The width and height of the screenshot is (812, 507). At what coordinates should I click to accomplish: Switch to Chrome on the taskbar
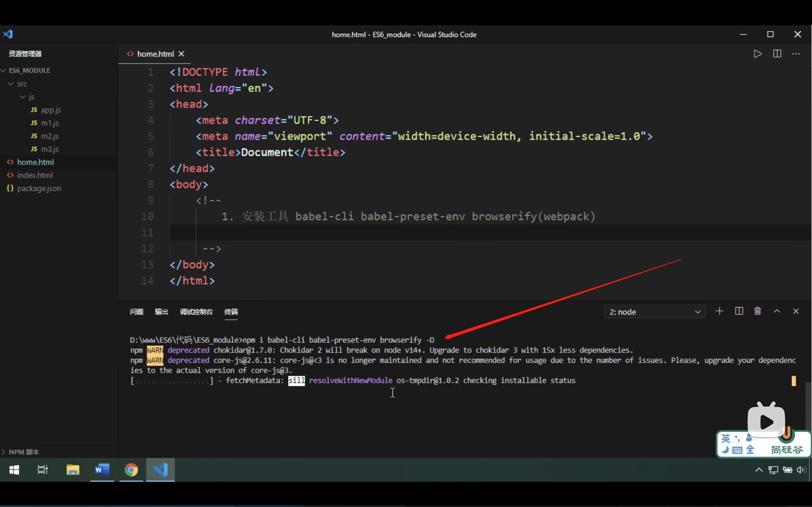(x=131, y=470)
